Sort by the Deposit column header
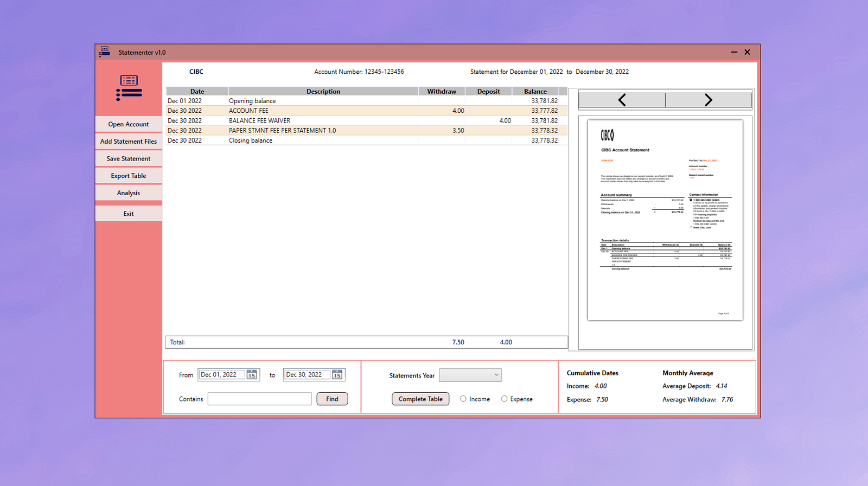 coord(488,91)
